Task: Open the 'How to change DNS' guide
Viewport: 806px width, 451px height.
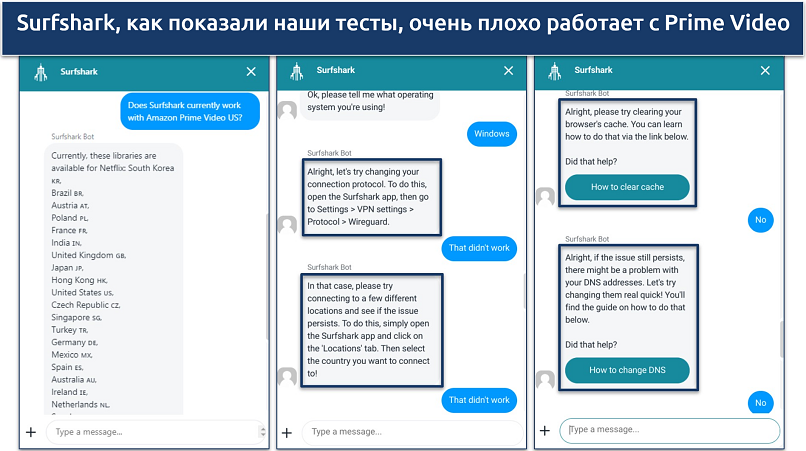Action: tap(627, 371)
